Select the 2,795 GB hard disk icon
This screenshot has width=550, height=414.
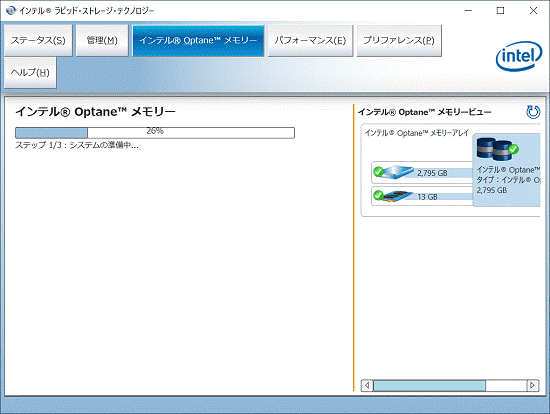pos(394,172)
